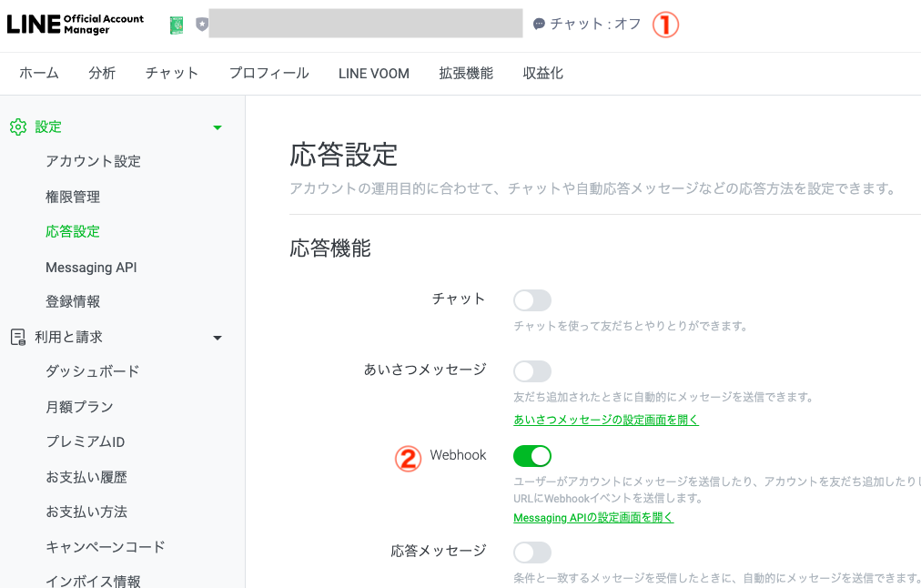The width and height of the screenshot is (921, 588).
Task: Click the 応答メッセージ setting label
Action: pyautogui.click(x=439, y=551)
